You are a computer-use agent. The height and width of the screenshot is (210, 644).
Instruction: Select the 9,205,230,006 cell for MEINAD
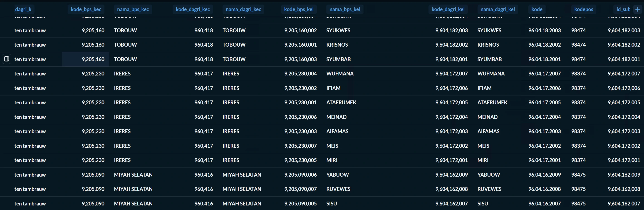tap(300, 117)
